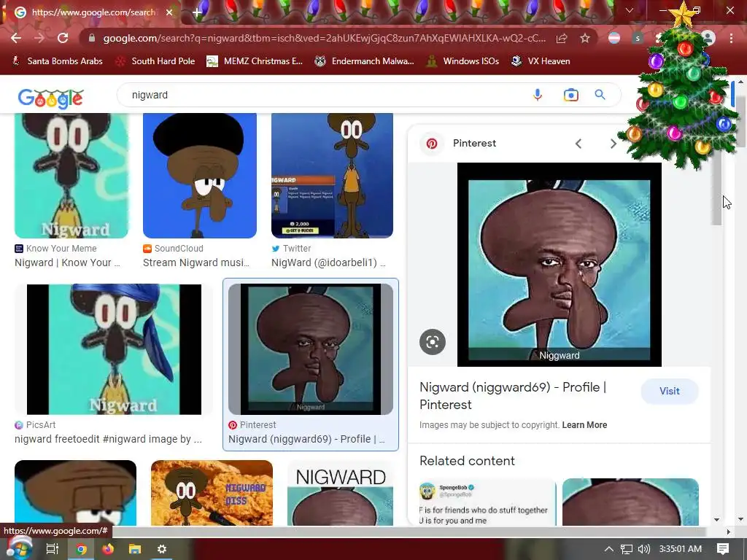Open the tab search dropdown arrow

[630, 10]
